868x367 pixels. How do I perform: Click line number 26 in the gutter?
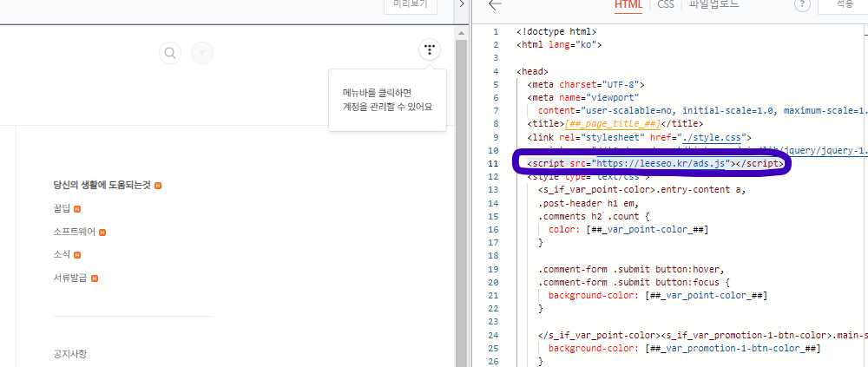pos(493,362)
